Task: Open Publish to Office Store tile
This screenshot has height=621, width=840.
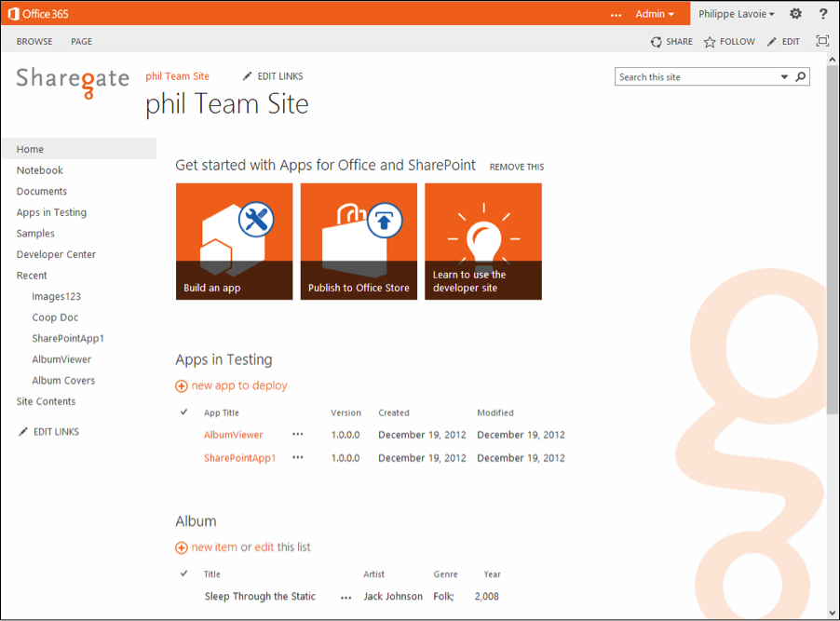Action: [359, 242]
